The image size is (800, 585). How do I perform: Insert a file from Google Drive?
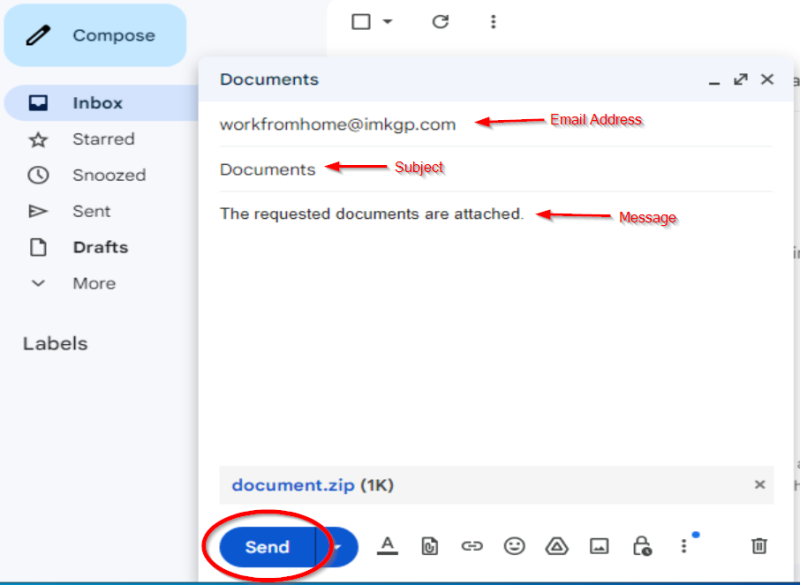557,546
